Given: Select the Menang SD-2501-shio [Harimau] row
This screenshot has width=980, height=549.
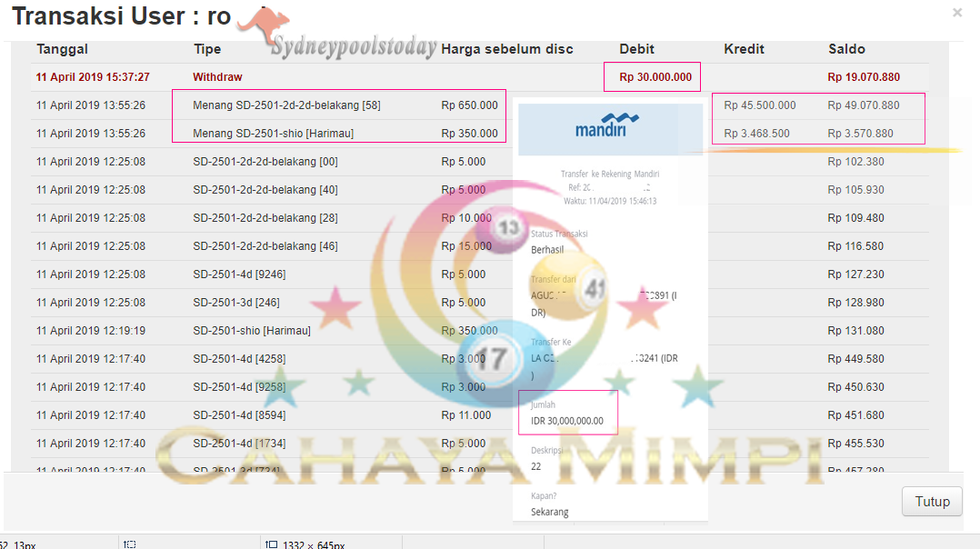Looking at the screenshot, I should tap(273, 134).
